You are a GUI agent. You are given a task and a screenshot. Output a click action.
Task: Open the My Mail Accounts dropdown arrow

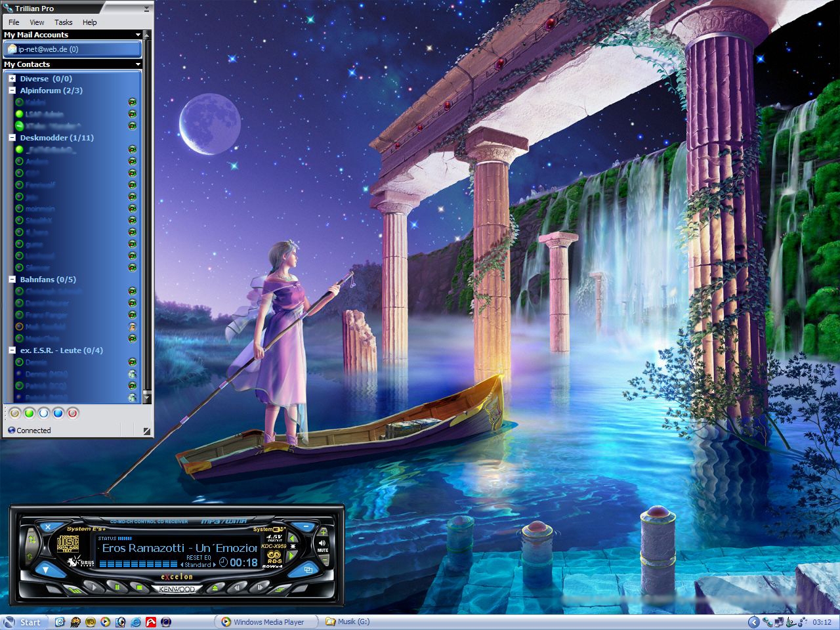pos(138,35)
